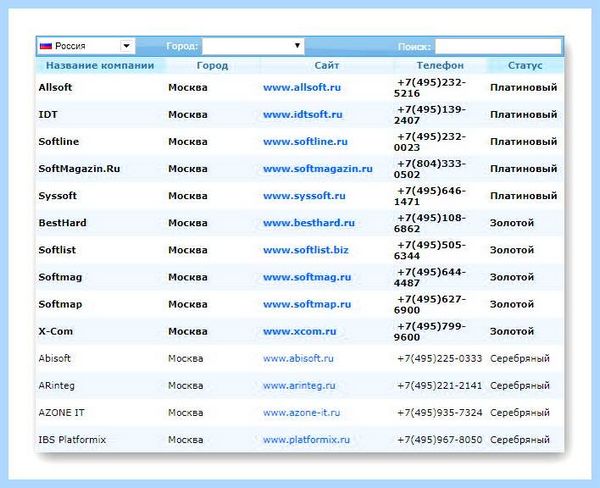Click Золотой status in Softmap row

512,304
